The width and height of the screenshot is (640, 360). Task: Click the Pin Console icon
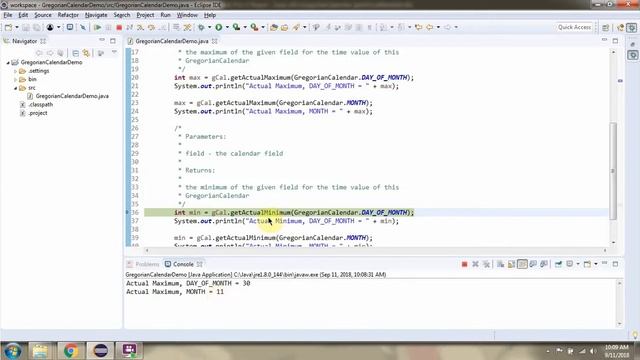click(x=558, y=264)
